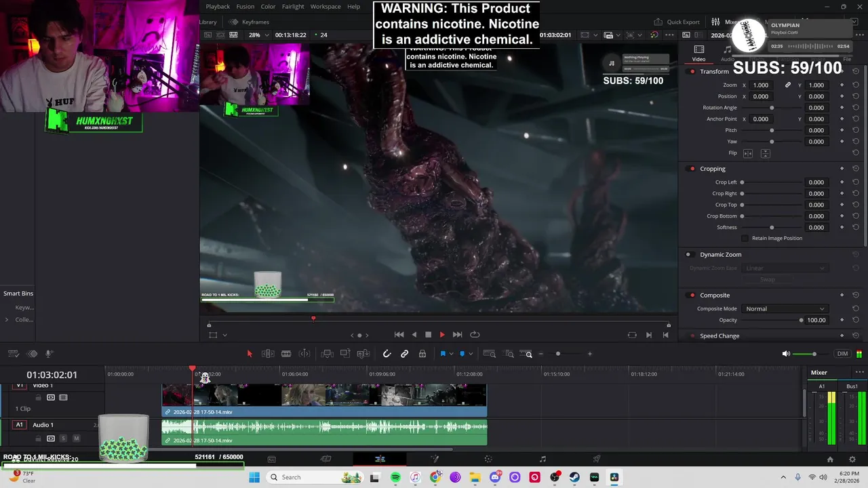
Task: Toggle Position Lock padlock icon
Action: pos(422,354)
